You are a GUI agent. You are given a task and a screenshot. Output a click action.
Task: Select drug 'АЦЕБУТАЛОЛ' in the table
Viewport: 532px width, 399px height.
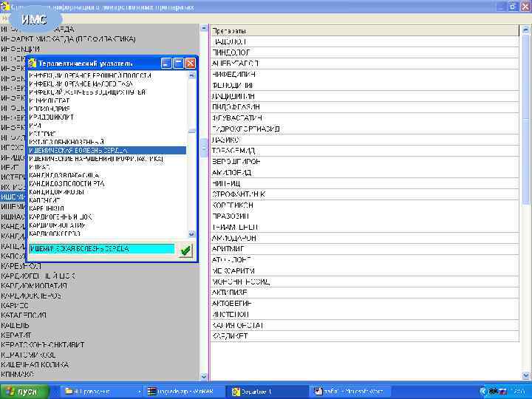[x=365, y=63]
